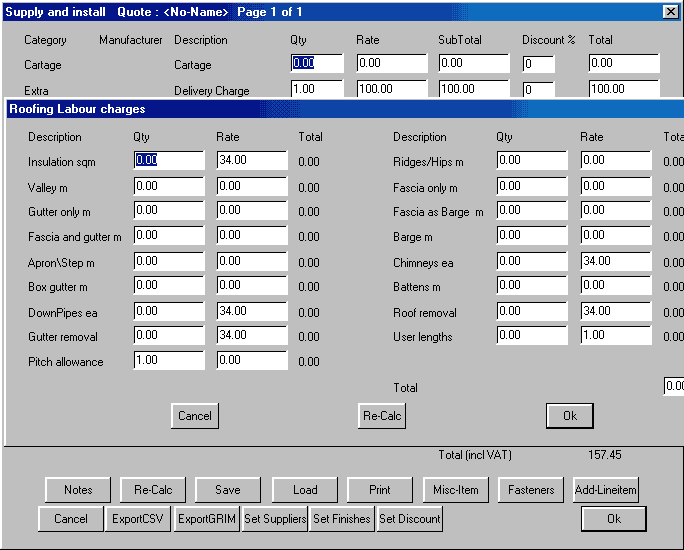Image resolution: width=684 pixels, height=550 pixels.
Task: Open Set Finishes
Action: click(x=342, y=519)
